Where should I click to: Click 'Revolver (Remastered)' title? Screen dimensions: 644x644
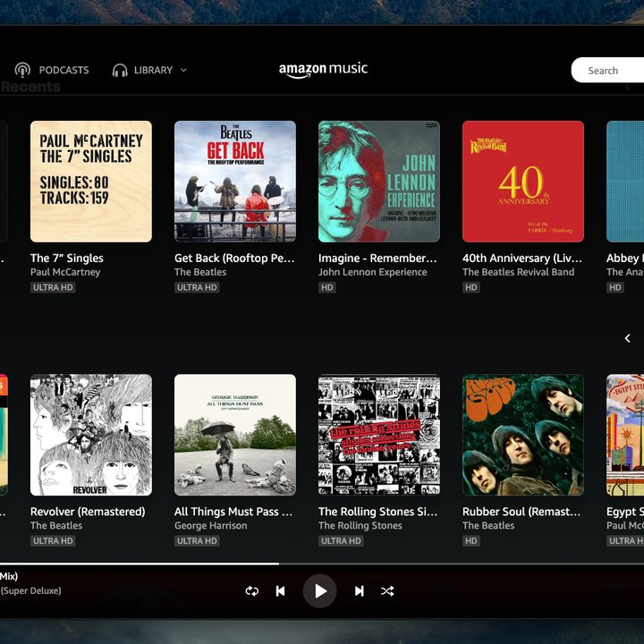click(x=88, y=512)
